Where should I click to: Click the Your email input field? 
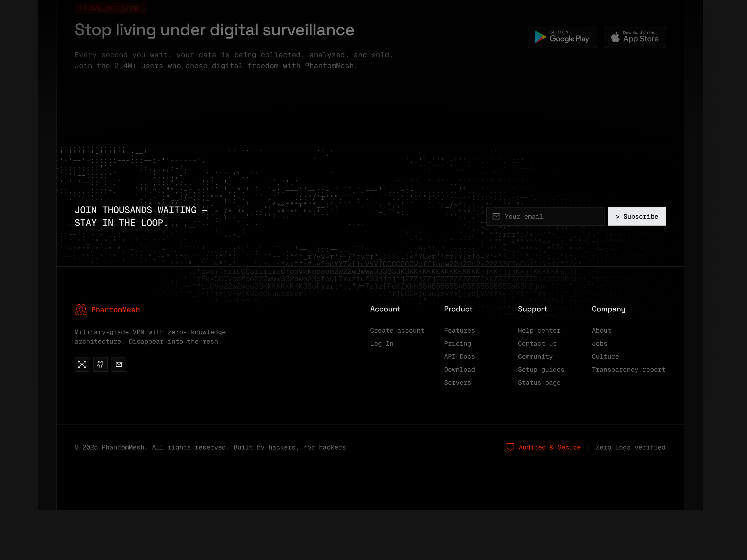click(547, 216)
